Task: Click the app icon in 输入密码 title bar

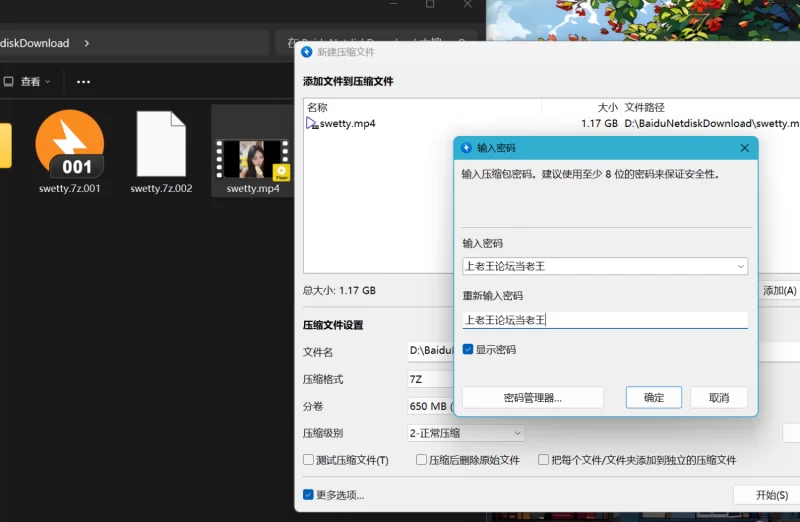Action: [x=466, y=148]
